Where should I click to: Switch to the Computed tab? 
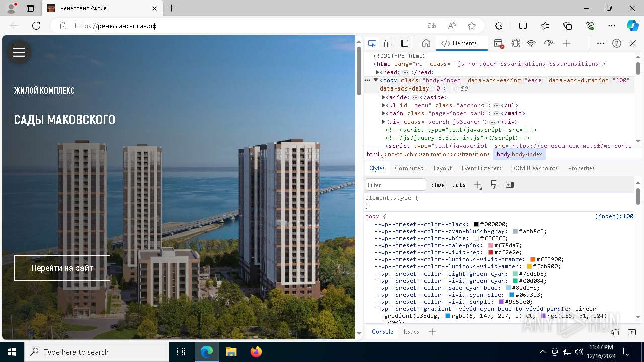pos(409,168)
